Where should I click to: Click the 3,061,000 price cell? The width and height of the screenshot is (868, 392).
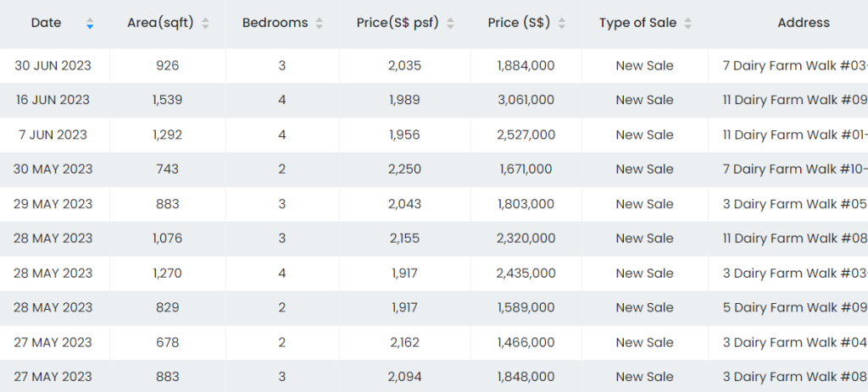point(526,100)
